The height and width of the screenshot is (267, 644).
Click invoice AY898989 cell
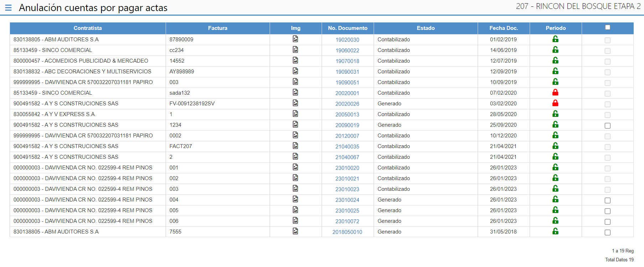pos(218,72)
